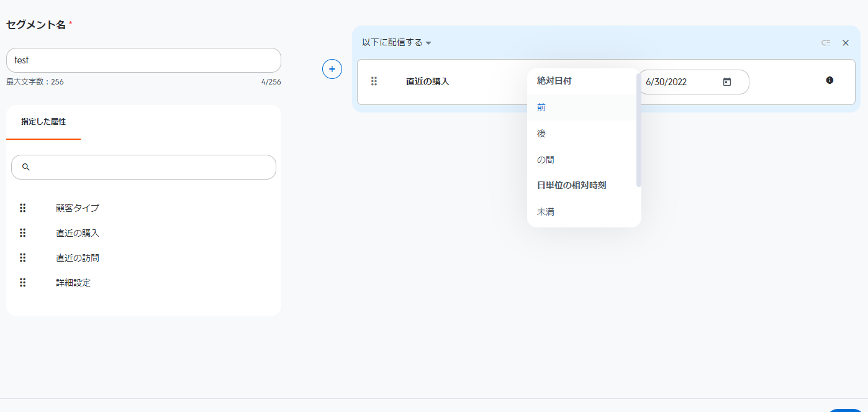Open the calendar date picker icon

727,82
